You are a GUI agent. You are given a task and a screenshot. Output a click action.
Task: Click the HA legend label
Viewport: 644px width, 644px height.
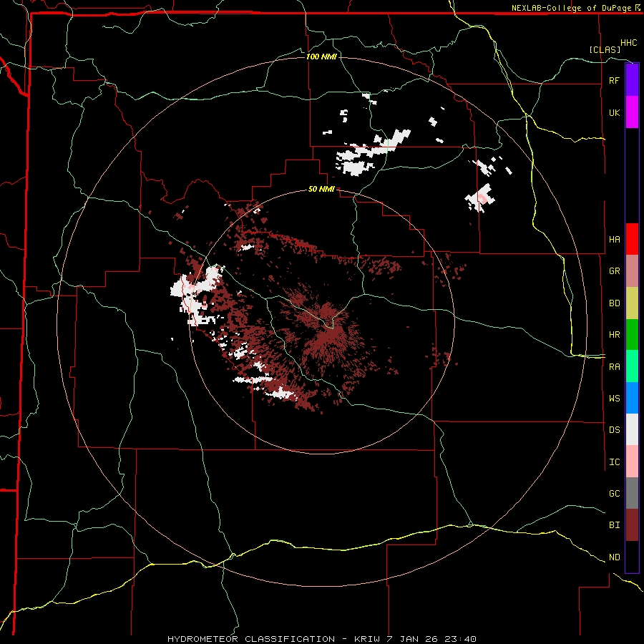614,239
